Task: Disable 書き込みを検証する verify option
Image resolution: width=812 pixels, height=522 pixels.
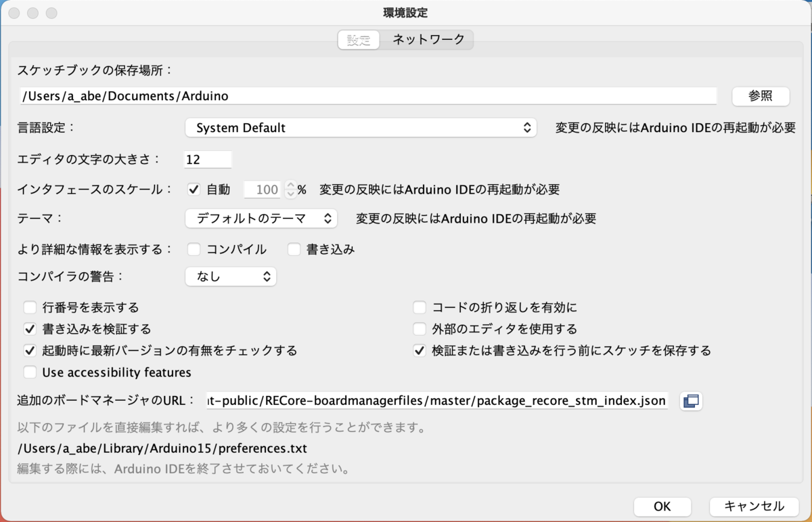Action: pyautogui.click(x=30, y=329)
